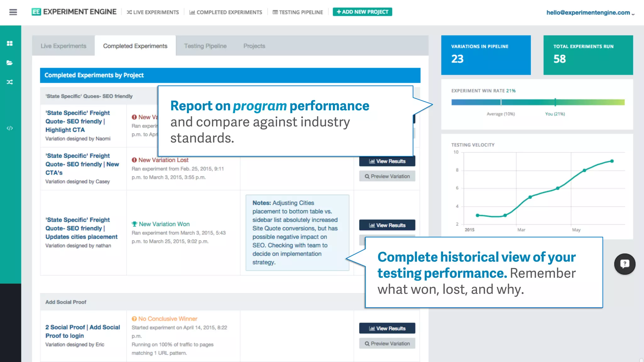Click the Variations in Pipeline 23 card
This screenshot has height=362, width=644.
click(x=486, y=55)
